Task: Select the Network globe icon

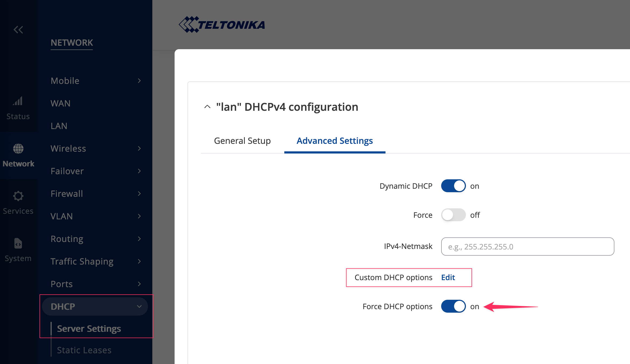Action: (18, 149)
